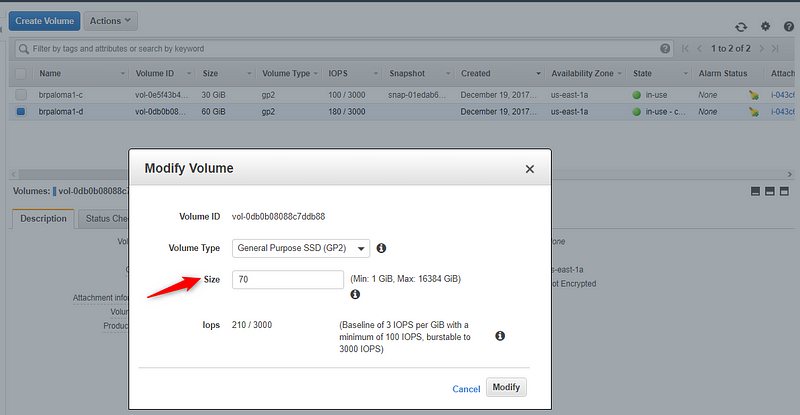Viewport: 800px width, 415px height.
Task: Click the Create Volume button
Action: pyautogui.click(x=44, y=21)
